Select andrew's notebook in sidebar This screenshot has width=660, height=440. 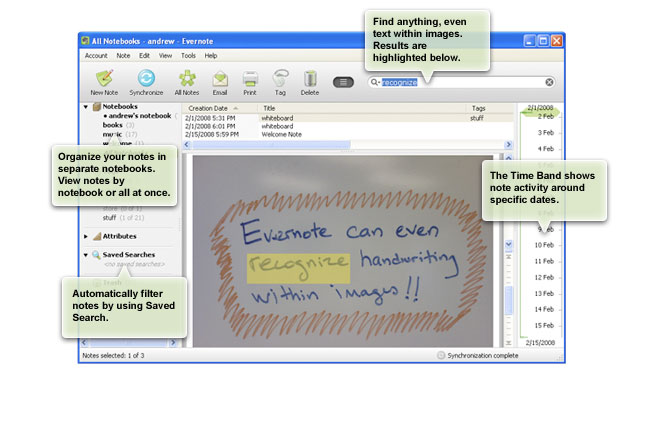point(138,116)
